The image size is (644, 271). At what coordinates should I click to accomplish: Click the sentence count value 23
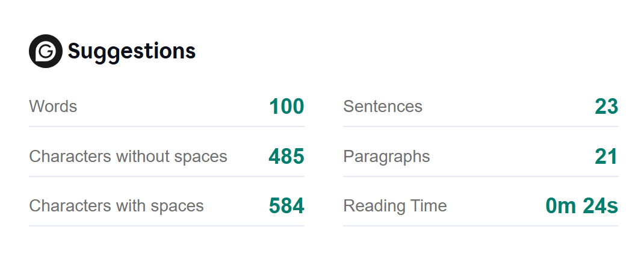point(606,107)
